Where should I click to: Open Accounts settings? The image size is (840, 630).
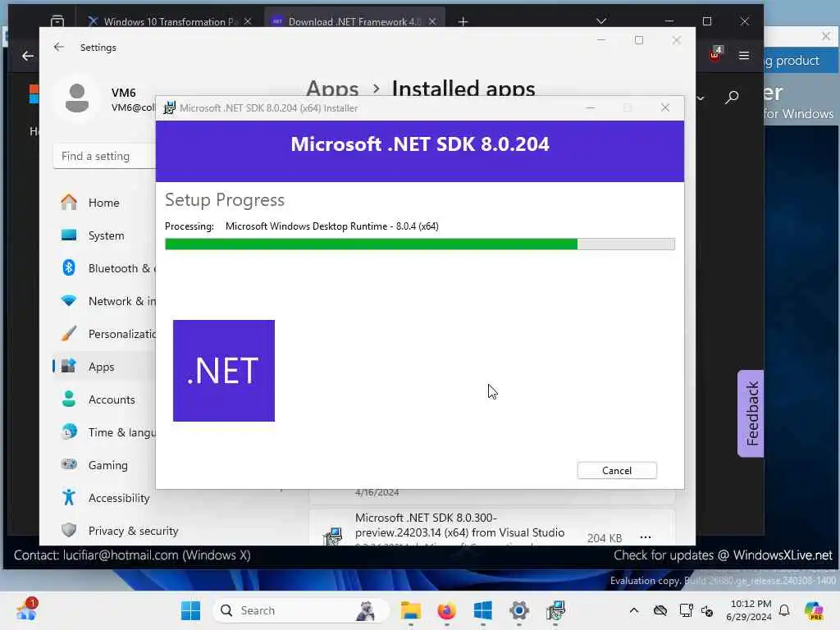tap(104, 399)
